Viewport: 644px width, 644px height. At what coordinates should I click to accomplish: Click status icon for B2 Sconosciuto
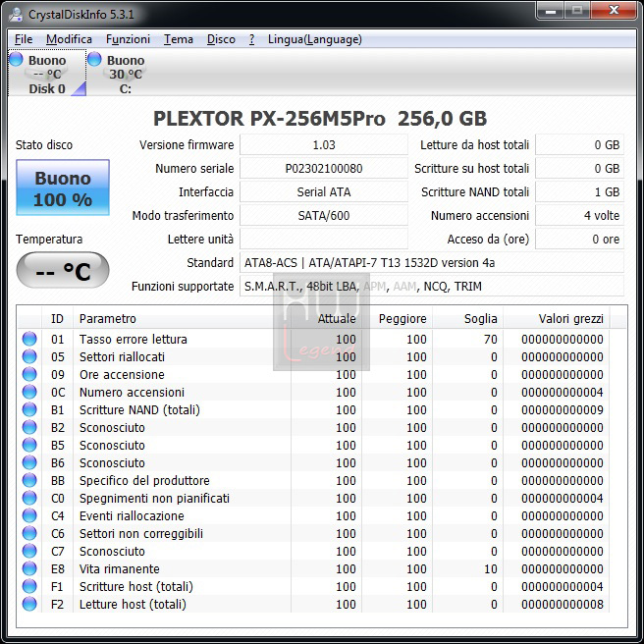pos(29,427)
